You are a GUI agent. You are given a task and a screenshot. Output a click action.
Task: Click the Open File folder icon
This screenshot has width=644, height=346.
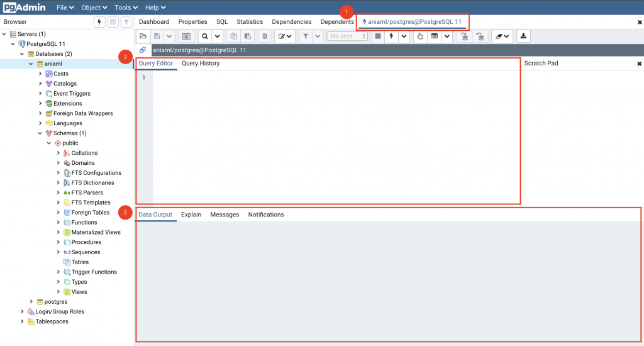(x=143, y=36)
